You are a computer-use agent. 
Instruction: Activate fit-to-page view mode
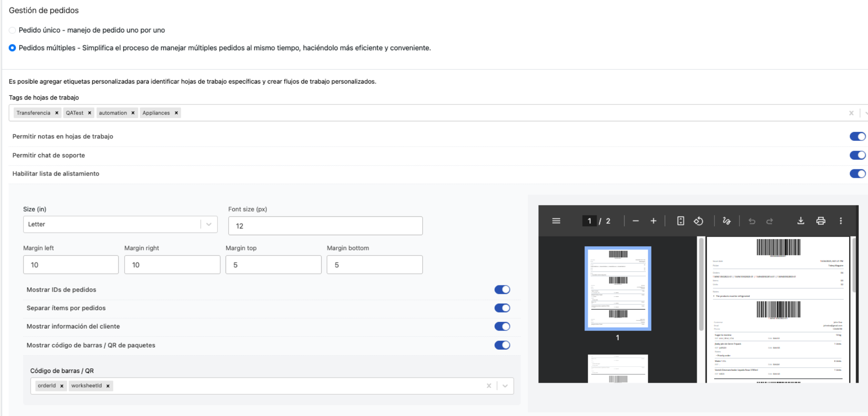point(681,221)
